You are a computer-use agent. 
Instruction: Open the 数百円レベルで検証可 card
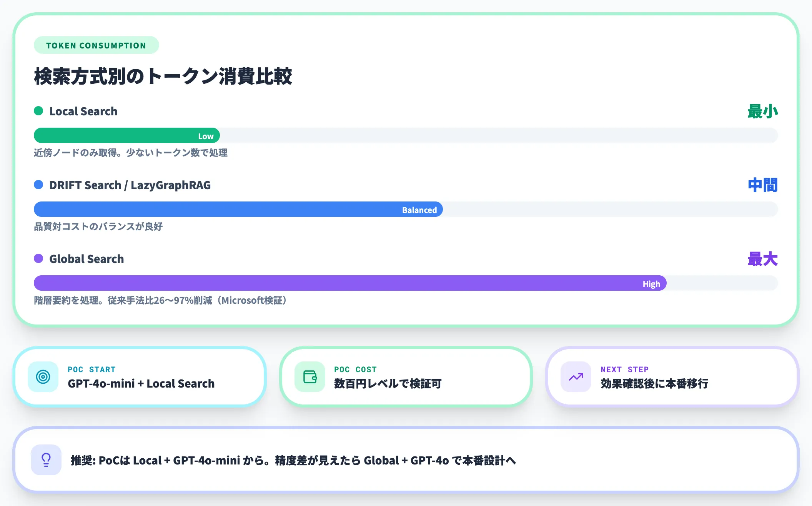click(x=406, y=377)
